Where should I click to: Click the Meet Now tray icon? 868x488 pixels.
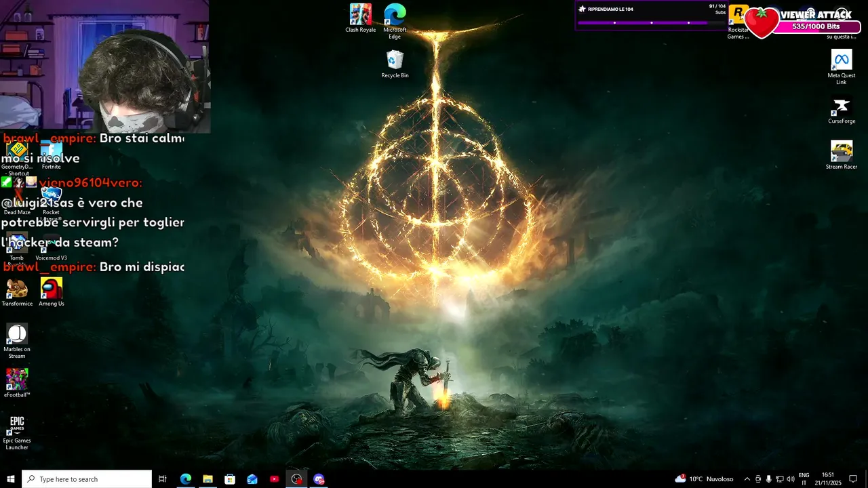758,479
